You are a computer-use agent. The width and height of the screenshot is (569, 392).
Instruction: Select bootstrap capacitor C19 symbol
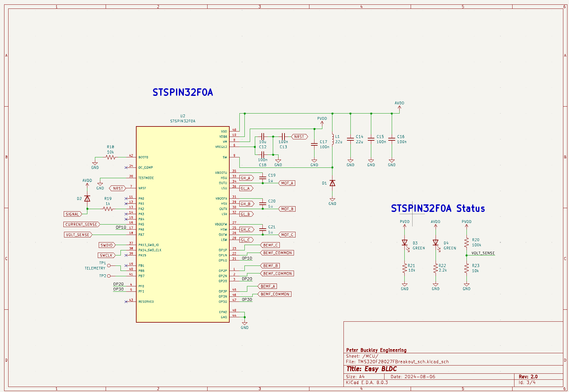[x=262, y=178]
